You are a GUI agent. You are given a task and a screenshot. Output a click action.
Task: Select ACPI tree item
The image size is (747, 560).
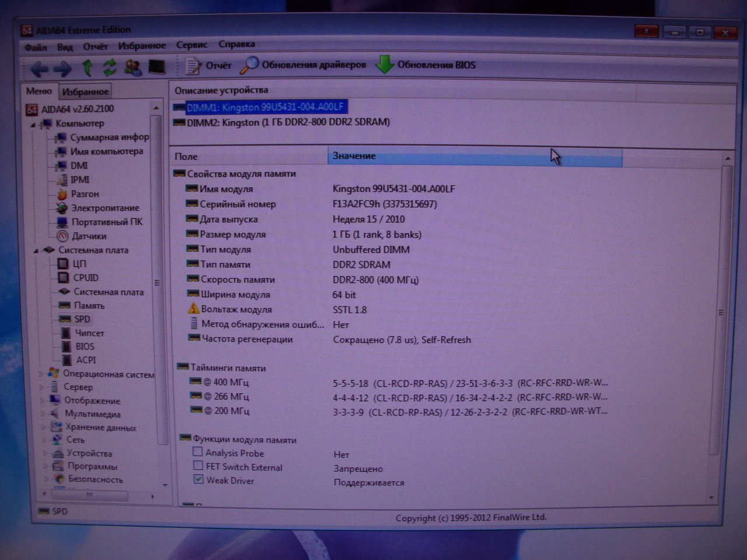[x=78, y=360]
